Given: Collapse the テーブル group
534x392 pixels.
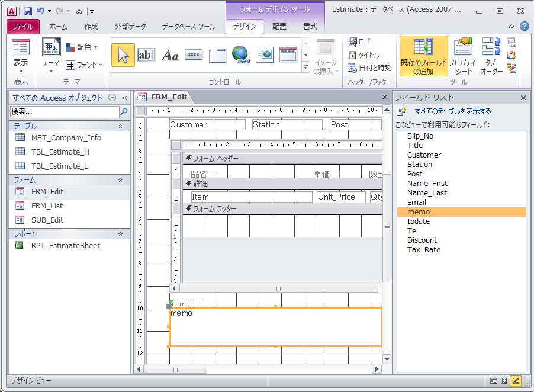Looking at the screenshot, I should click(x=120, y=126).
